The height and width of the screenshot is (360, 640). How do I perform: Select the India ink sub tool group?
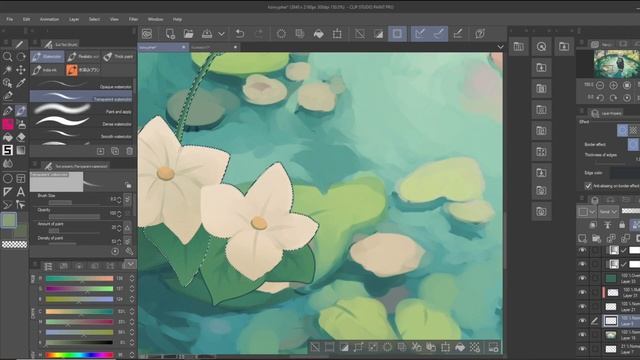click(x=47, y=70)
